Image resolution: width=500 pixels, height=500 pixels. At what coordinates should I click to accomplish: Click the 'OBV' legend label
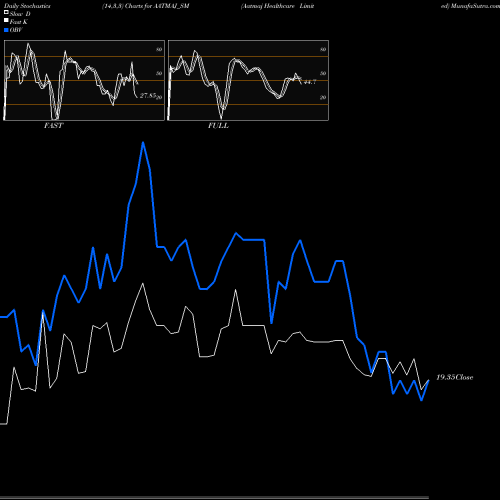16,30
